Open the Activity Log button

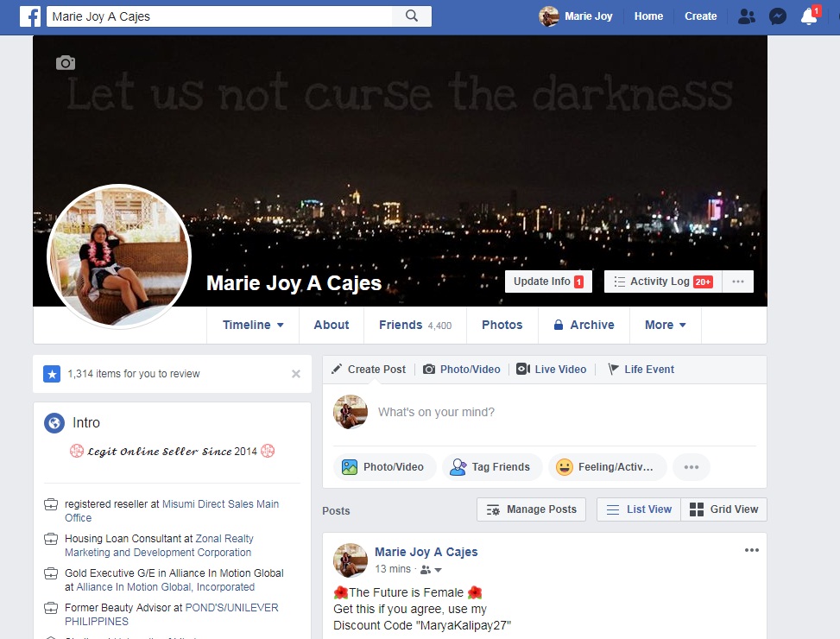(x=663, y=282)
